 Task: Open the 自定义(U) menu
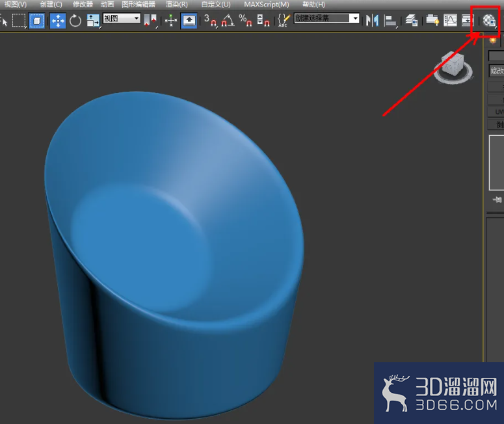216,5
